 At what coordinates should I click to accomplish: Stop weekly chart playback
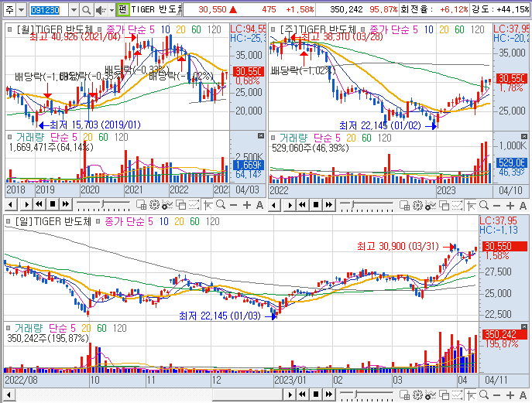pyautogui.click(x=315, y=205)
